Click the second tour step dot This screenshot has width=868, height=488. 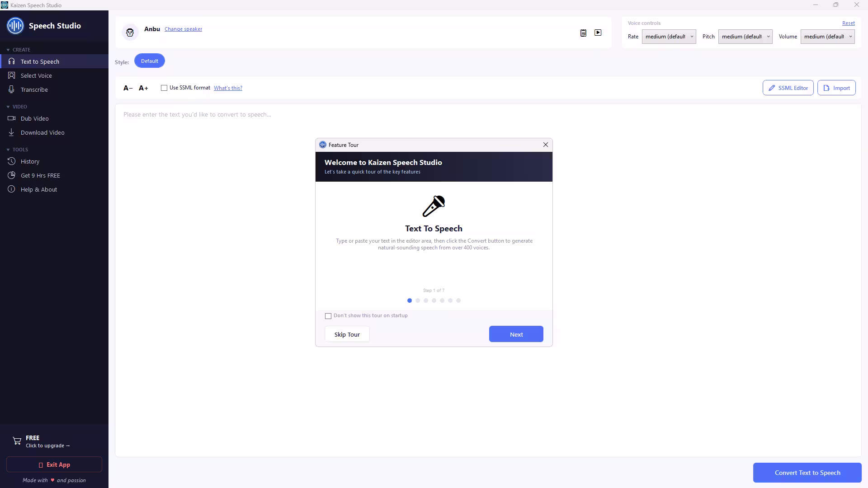click(418, 300)
